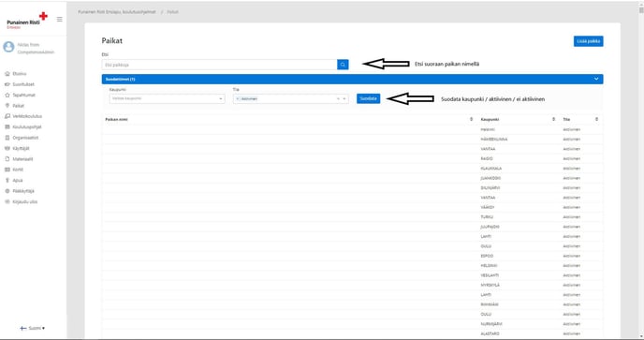Viewport: 644px width, 340px height.
Task: Collapse the Suodattimet filter bar chevron
Action: pos(596,79)
